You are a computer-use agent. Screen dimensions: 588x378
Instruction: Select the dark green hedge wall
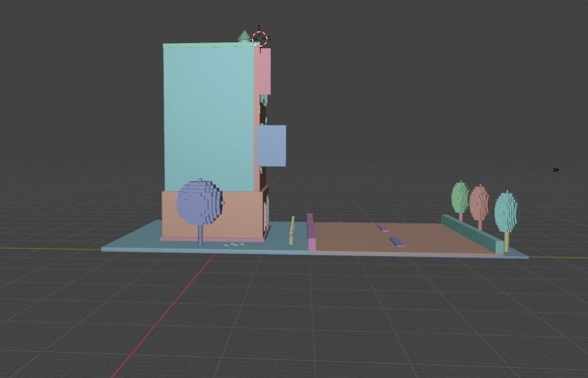[x=472, y=233]
